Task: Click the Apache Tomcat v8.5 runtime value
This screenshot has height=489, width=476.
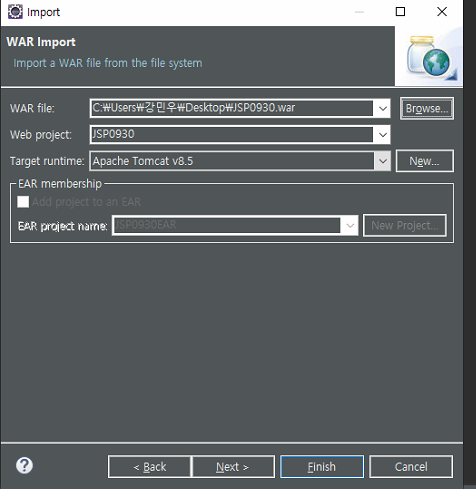Action: click(143, 161)
